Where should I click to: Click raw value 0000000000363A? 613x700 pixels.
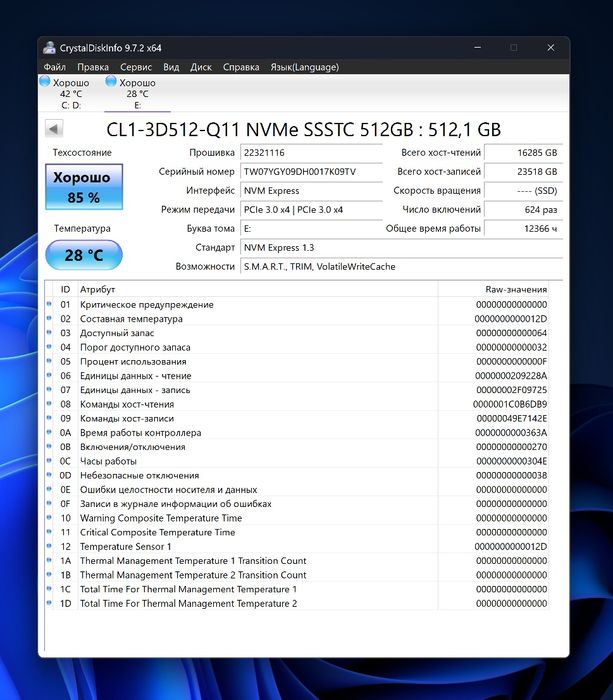tap(511, 433)
